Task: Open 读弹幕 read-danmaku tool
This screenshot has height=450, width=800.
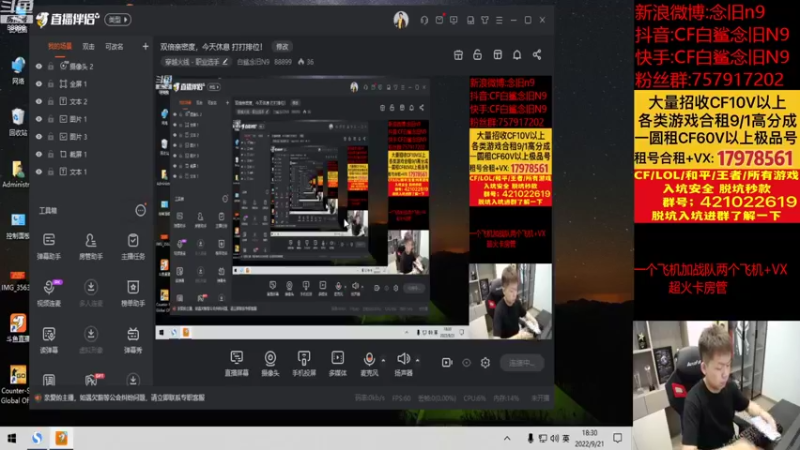Action: point(49,340)
